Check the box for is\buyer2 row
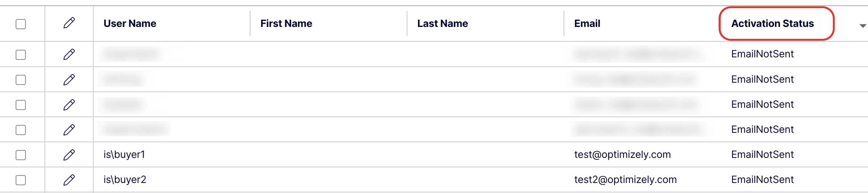The width and height of the screenshot is (868, 193). pos(20,180)
